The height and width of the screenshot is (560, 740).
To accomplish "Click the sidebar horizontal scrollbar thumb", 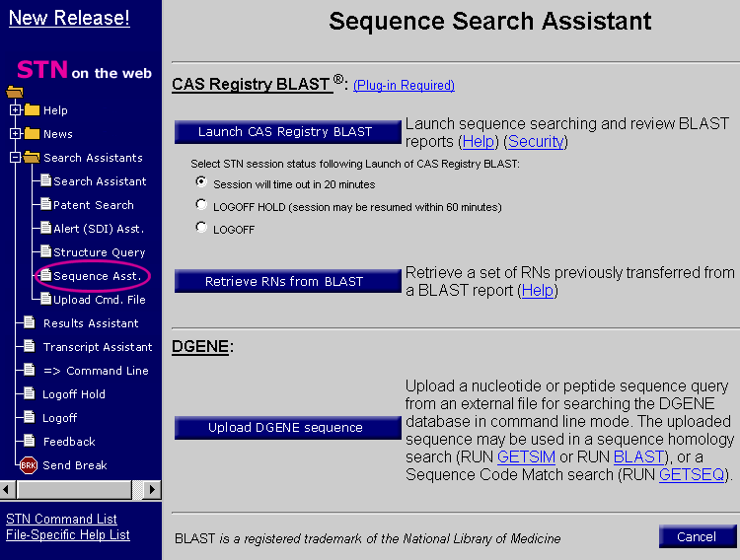I will tap(74, 490).
